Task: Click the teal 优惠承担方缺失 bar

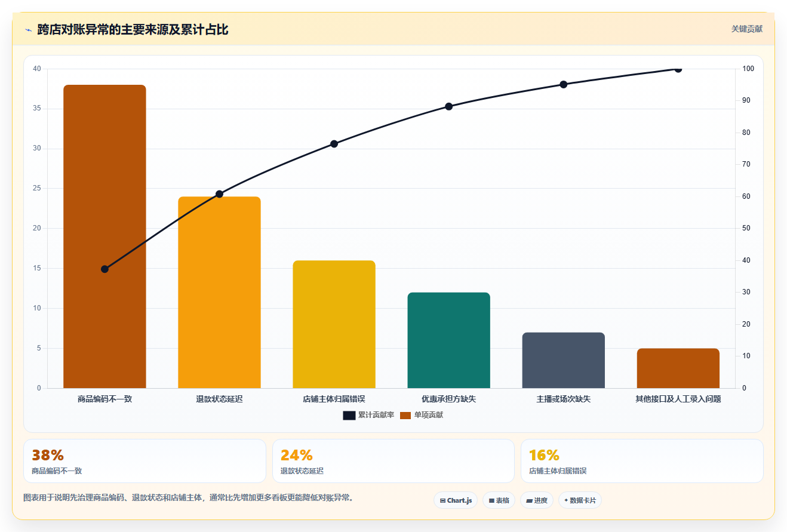Action: 448,340
